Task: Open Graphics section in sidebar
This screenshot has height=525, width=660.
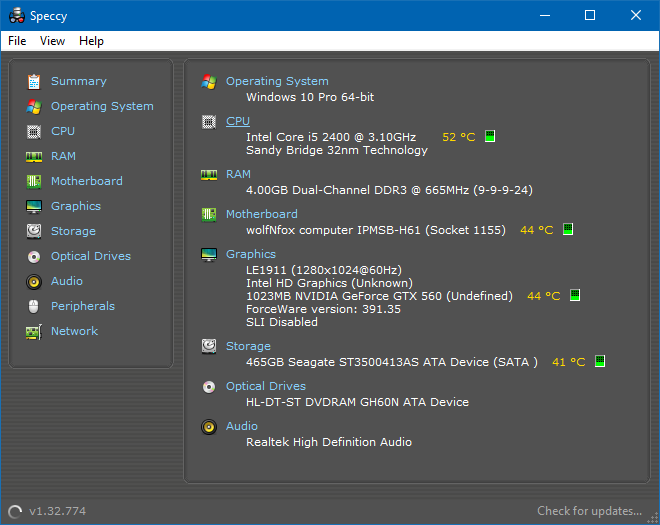Action: pyautogui.click(x=76, y=206)
